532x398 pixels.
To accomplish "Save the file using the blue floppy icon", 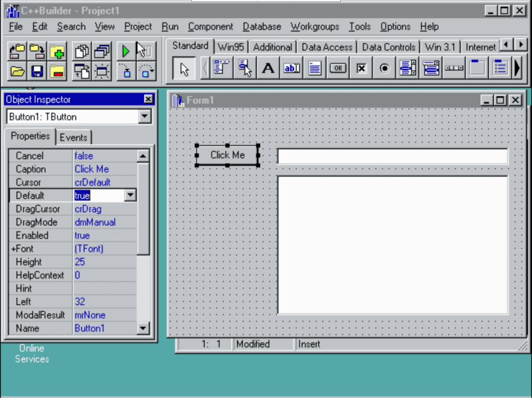I will pos(37,71).
